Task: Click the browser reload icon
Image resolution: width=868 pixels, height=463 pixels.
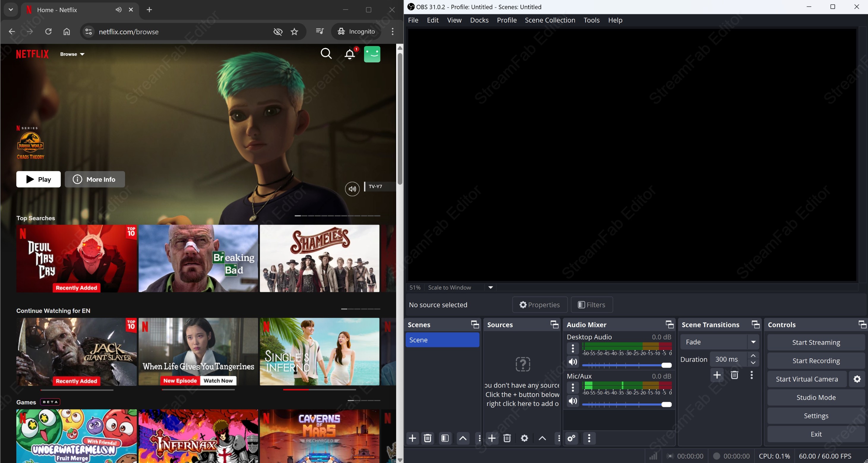Action: pos(48,32)
